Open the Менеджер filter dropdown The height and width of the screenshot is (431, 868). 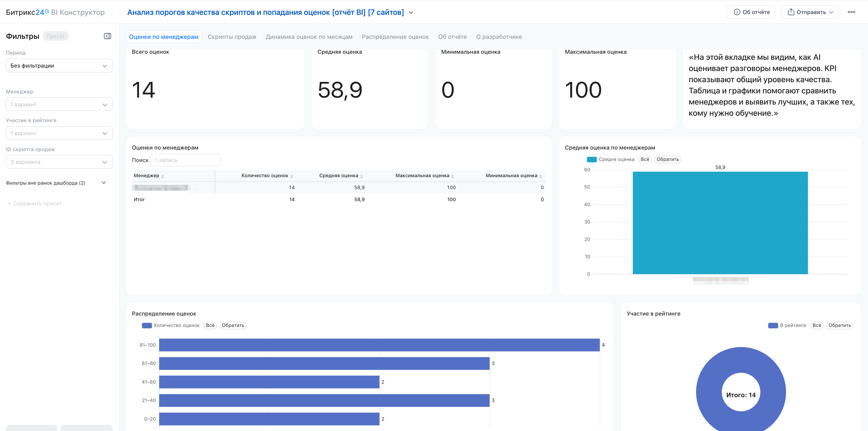[59, 105]
